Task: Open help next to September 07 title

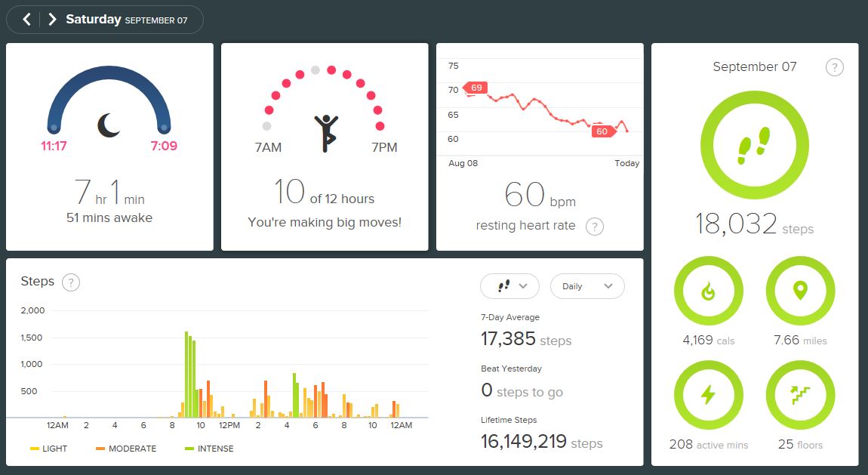Action: coord(834,67)
